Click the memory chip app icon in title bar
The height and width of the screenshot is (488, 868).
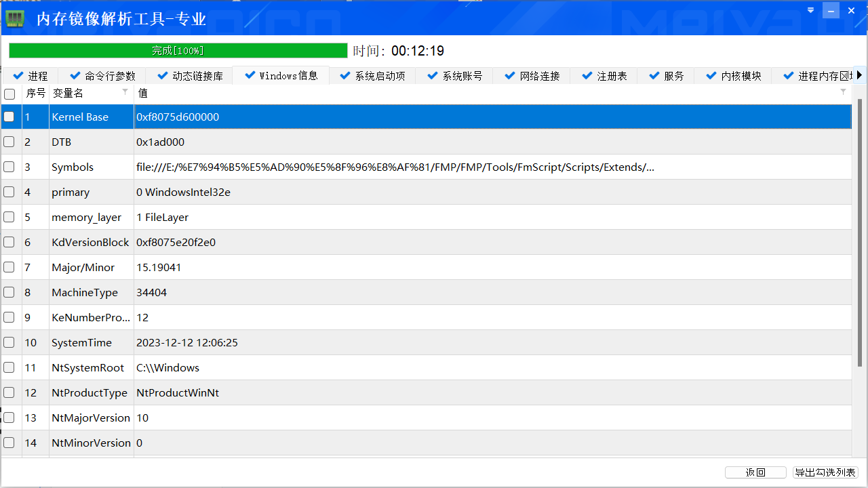(x=15, y=18)
